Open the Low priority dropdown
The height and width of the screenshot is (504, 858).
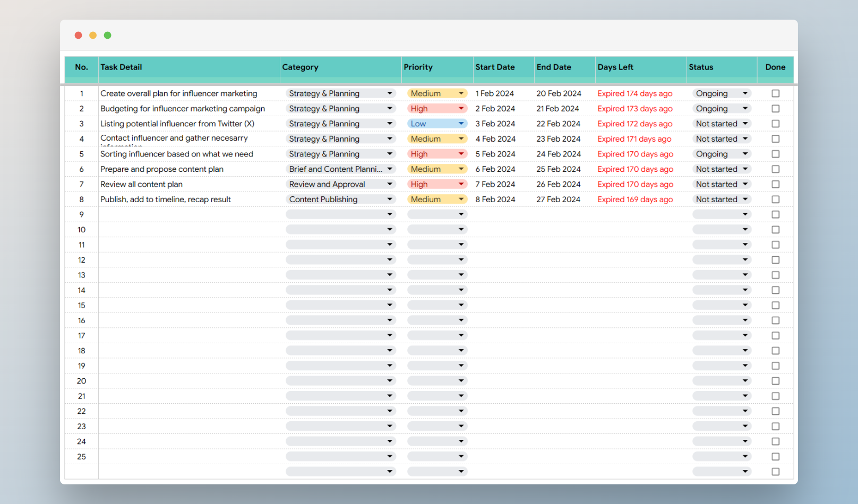[437, 124]
